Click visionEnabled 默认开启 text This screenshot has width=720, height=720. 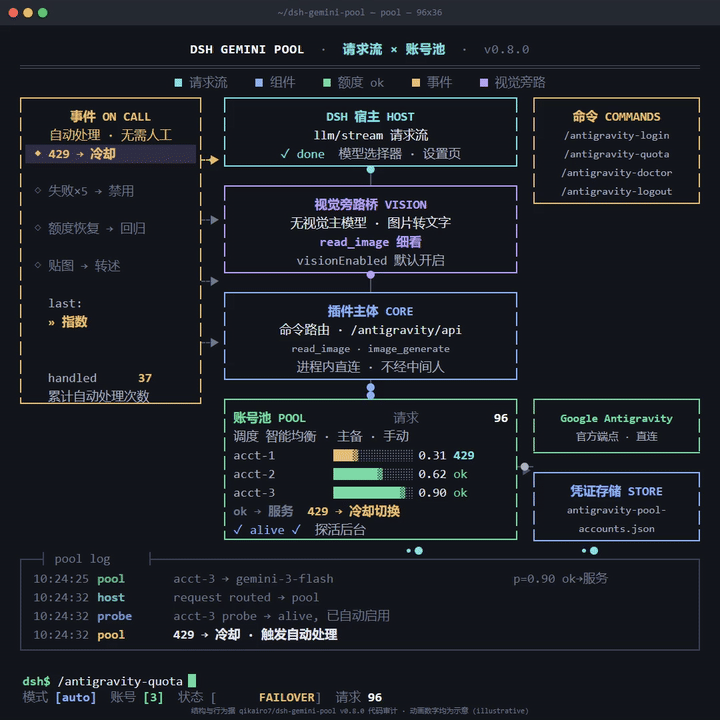(370, 261)
